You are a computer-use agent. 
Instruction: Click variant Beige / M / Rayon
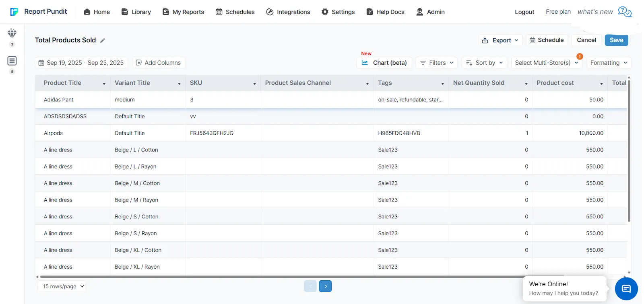coord(136,200)
